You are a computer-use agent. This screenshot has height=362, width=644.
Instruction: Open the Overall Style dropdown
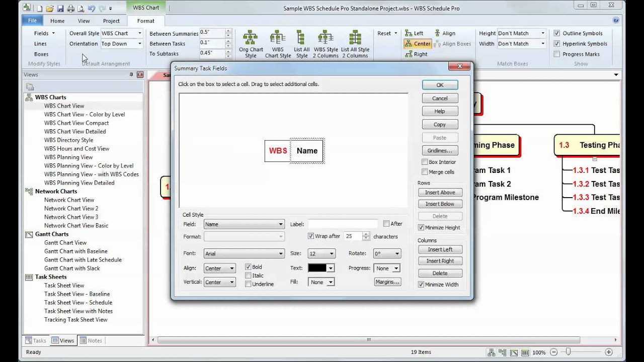click(x=122, y=33)
